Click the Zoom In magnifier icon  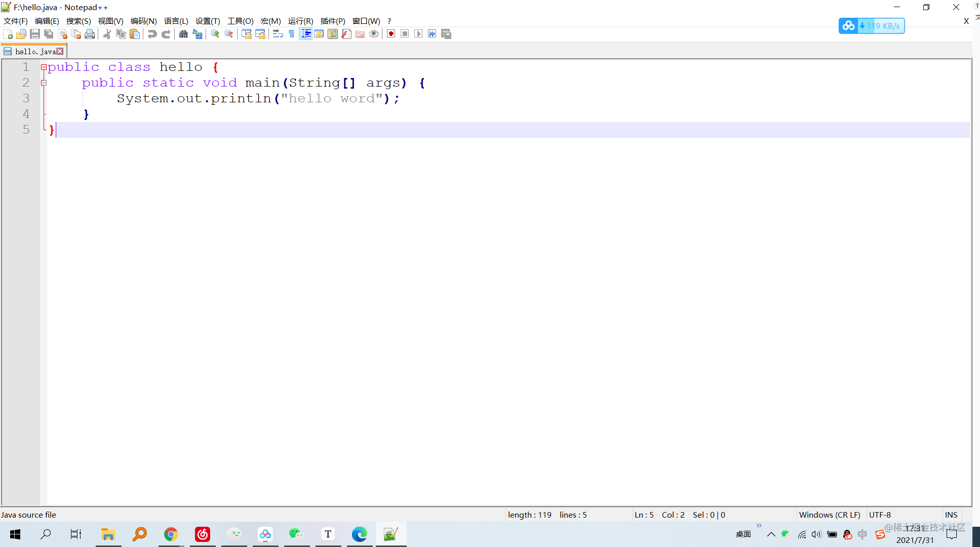[x=215, y=34]
